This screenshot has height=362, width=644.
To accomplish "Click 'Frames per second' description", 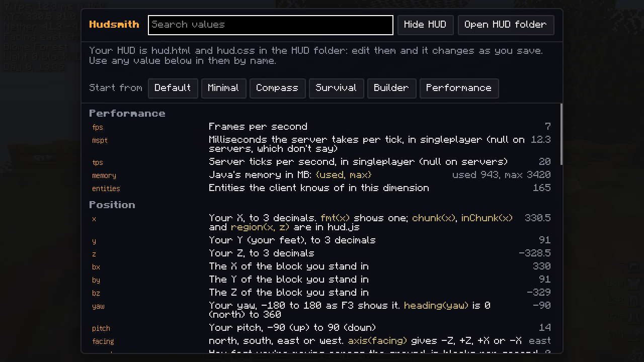I will click(258, 127).
